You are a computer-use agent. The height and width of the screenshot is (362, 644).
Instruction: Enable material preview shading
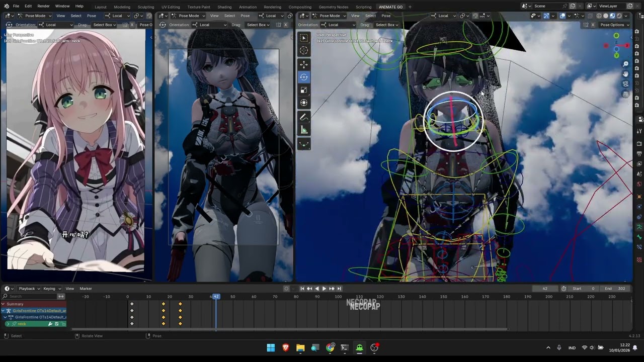coord(612,16)
